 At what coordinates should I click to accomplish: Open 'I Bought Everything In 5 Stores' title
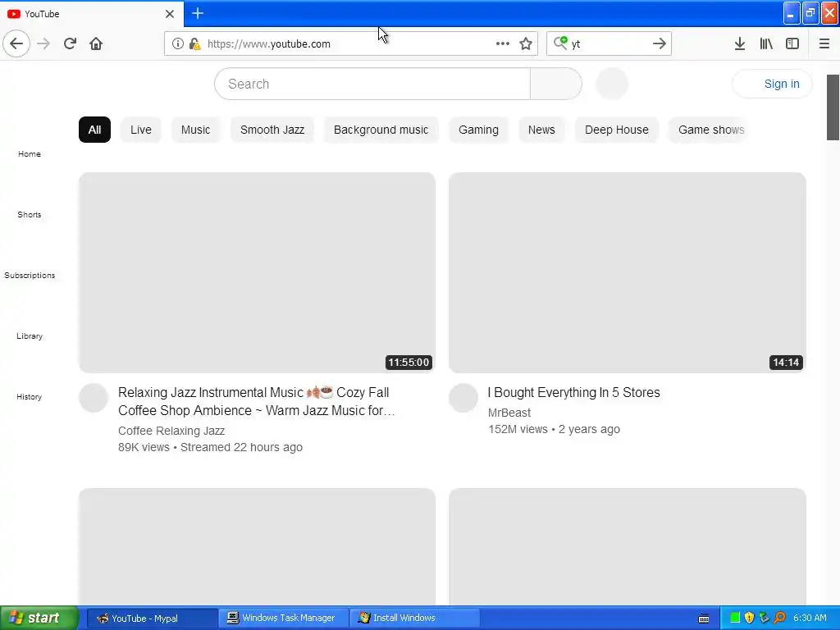coord(573,392)
